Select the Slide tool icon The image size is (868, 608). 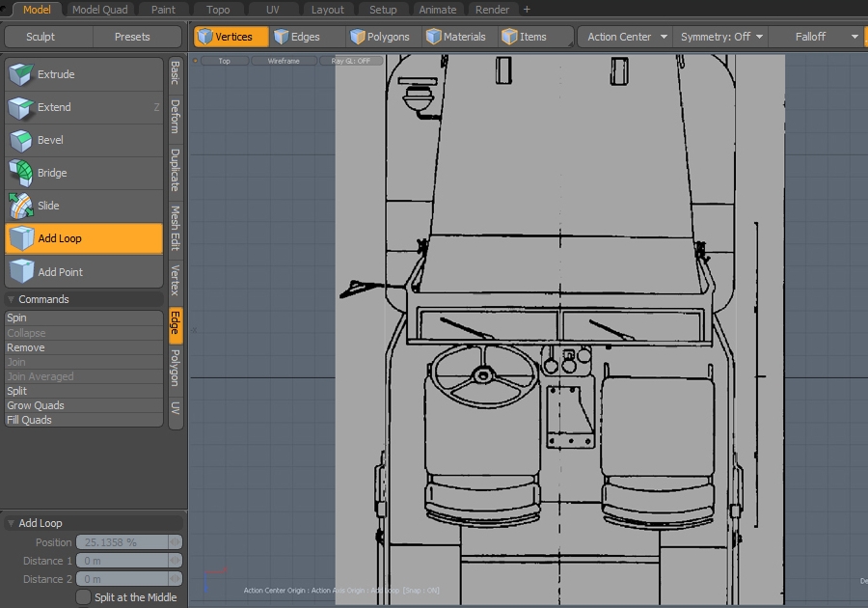[x=21, y=206]
